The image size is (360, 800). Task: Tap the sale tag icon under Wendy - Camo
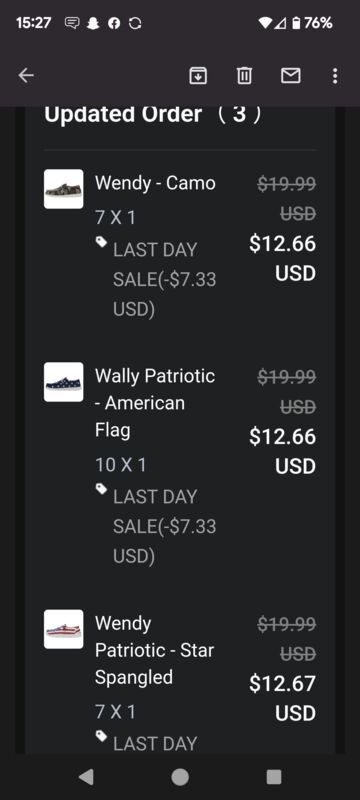coord(101,241)
